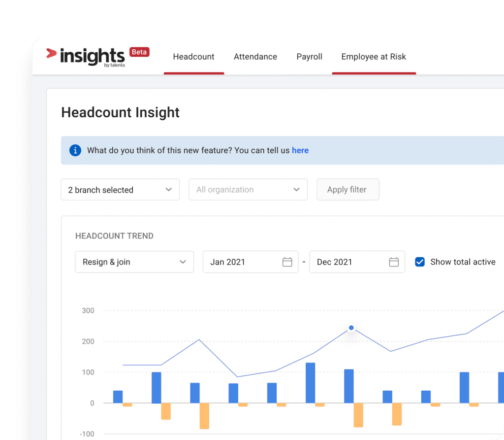Select the Employee at Risk tab
The height and width of the screenshot is (440, 504).
[x=374, y=57]
